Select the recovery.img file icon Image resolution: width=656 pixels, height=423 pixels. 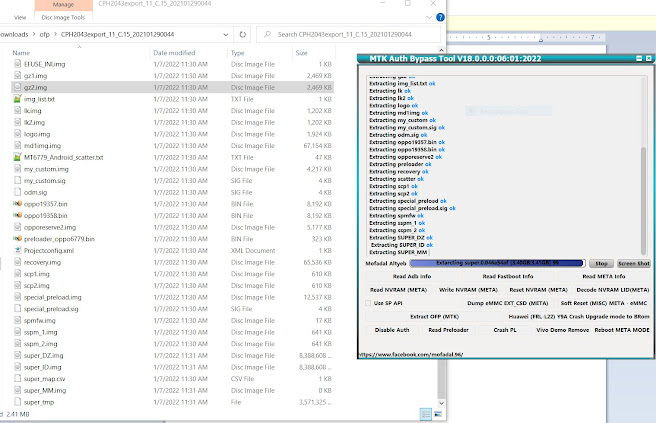coord(17,262)
